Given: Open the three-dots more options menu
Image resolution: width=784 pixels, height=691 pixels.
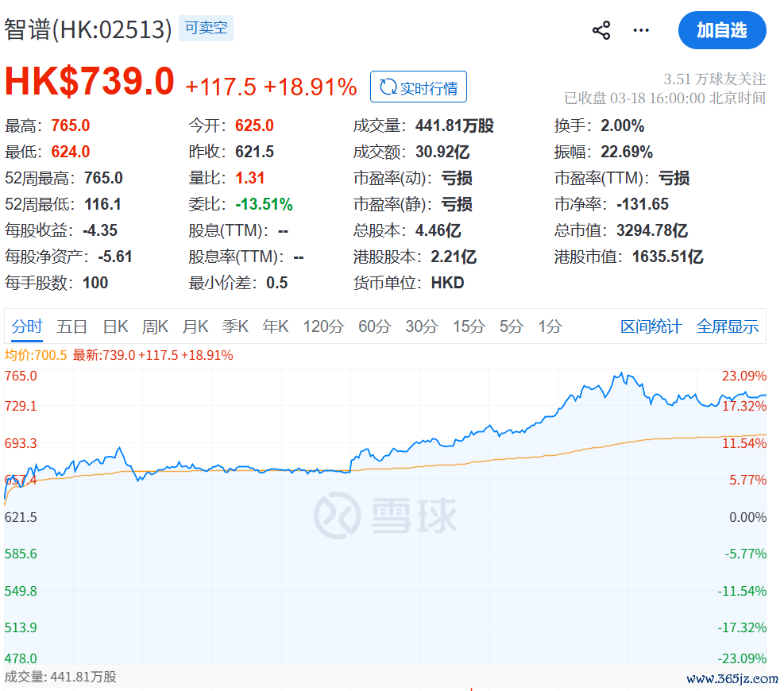Looking at the screenshot, I should pos(641,31).
